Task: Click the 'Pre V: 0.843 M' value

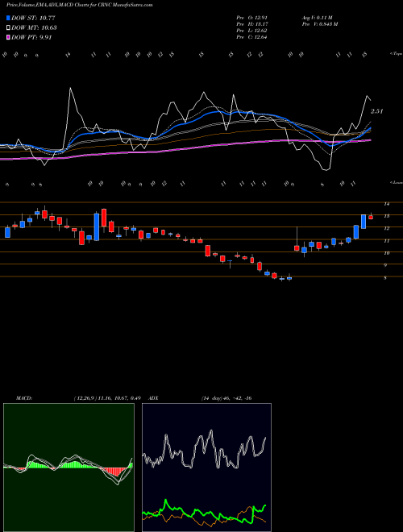Action: click(x=319, y=24)
